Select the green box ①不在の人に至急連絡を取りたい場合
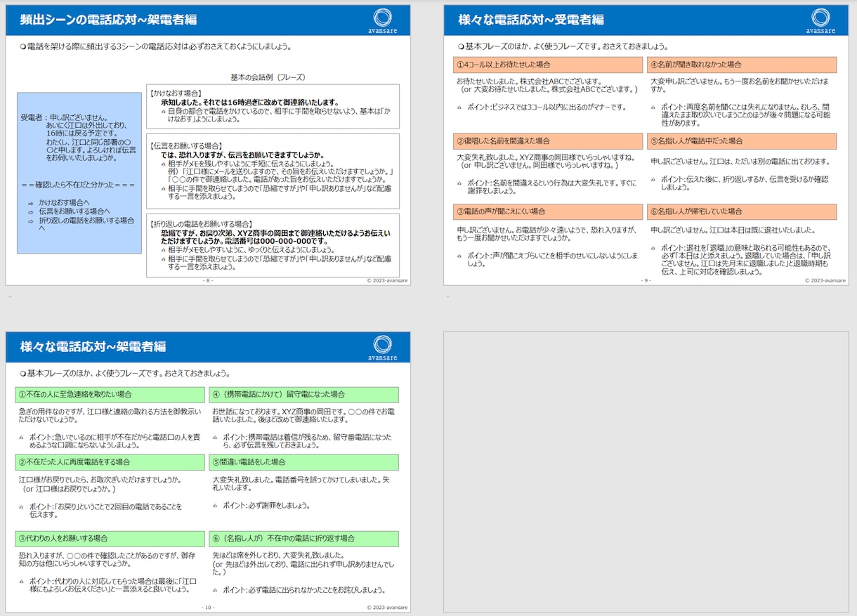This screenshot has width=857, height=616. (x=110, y=395)
